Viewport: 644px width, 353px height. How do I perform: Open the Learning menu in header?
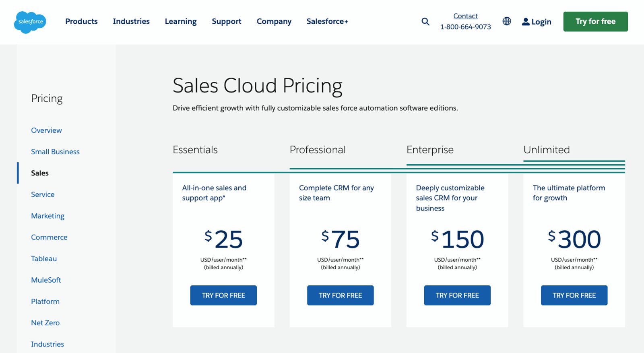pos(180,21)
